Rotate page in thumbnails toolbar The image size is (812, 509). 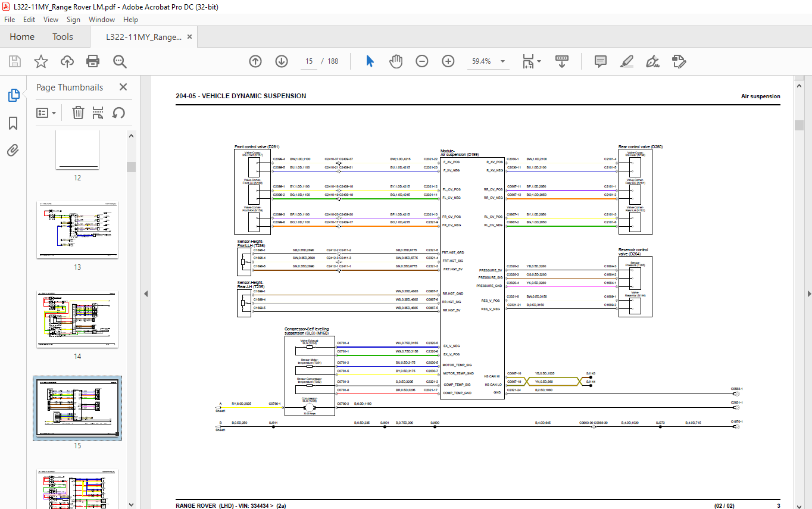point(118,113)
